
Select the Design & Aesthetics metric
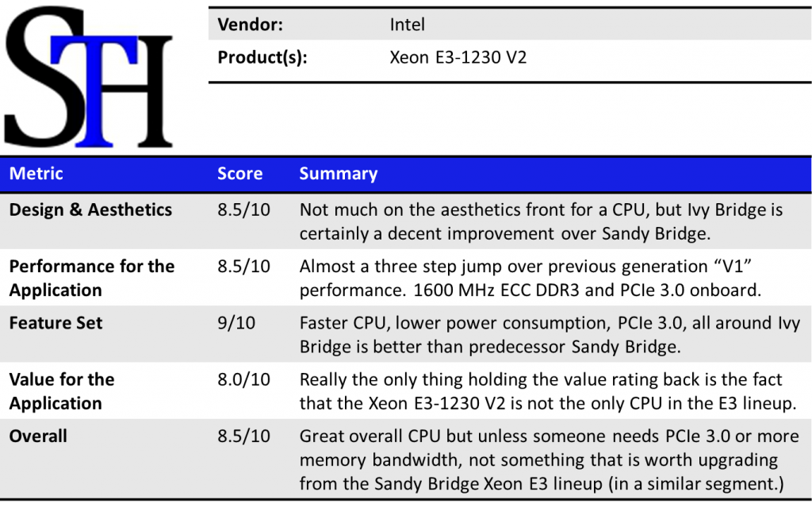(90, 210)
